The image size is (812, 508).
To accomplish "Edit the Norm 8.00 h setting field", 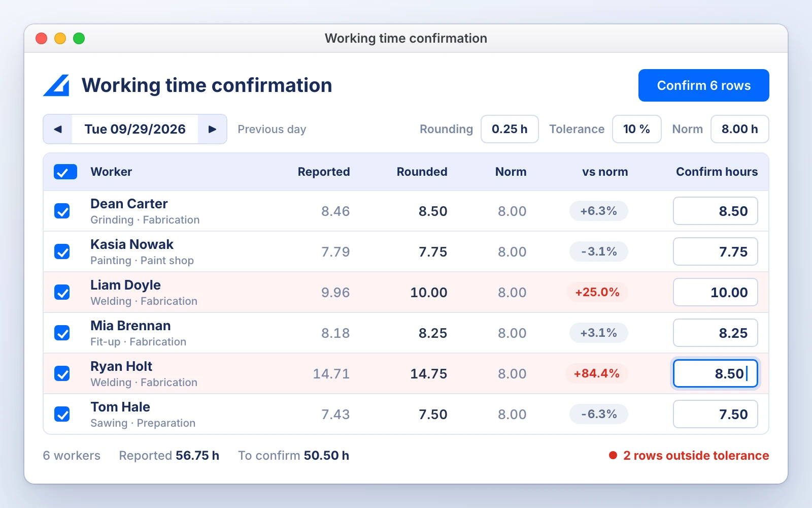I will 739,129.
